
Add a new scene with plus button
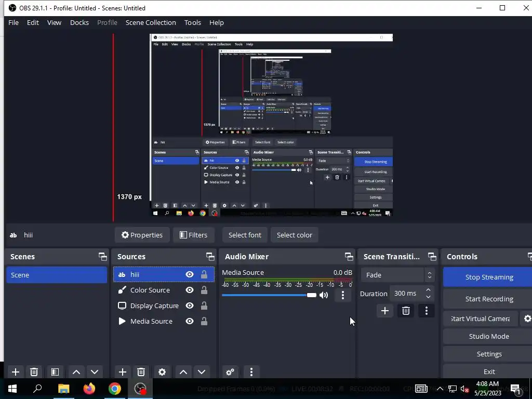[15, 372]
